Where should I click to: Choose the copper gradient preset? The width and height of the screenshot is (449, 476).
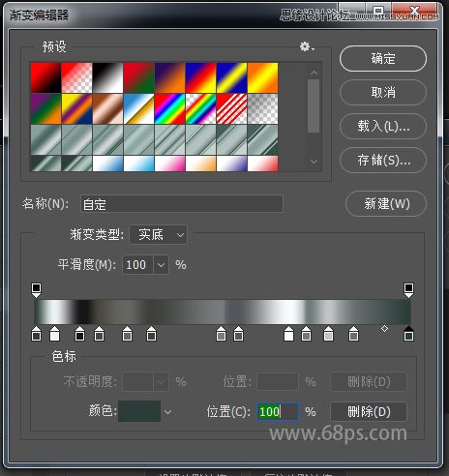pyautogui.click(x=107, y=108)
